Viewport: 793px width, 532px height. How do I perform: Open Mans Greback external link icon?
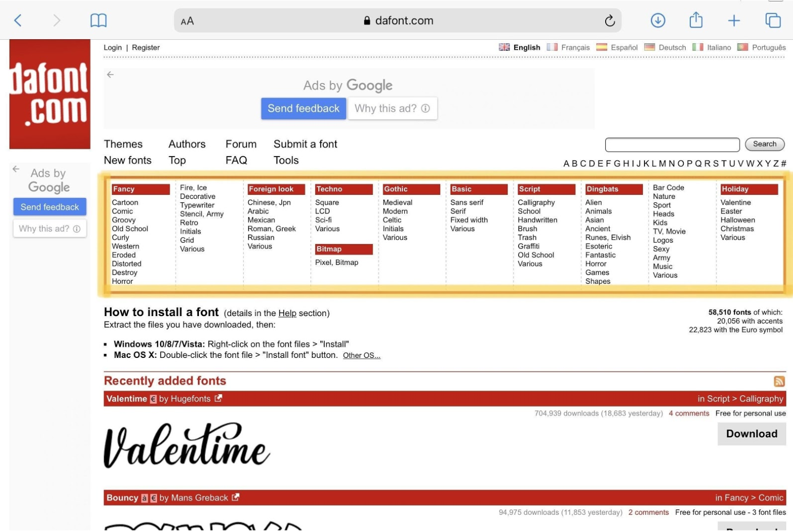236,497
